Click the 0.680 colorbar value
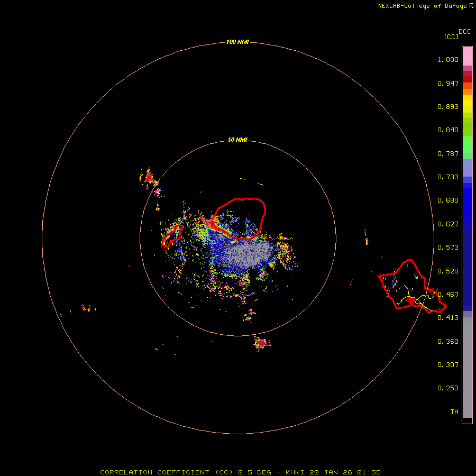 448,200
